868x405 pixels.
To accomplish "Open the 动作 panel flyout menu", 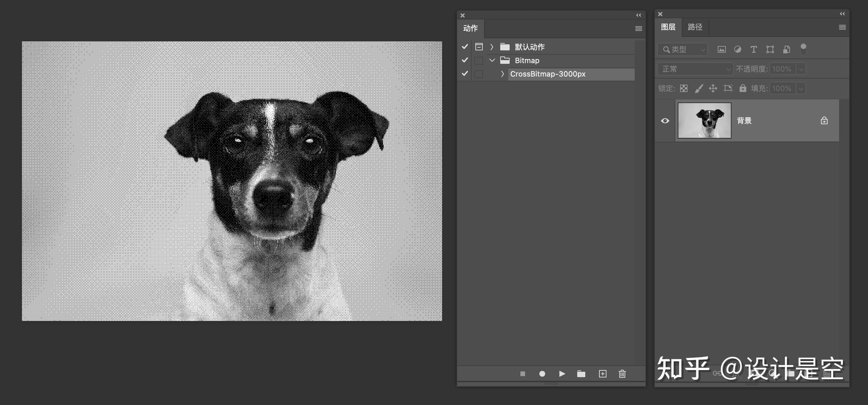I will tap(638, 29).
